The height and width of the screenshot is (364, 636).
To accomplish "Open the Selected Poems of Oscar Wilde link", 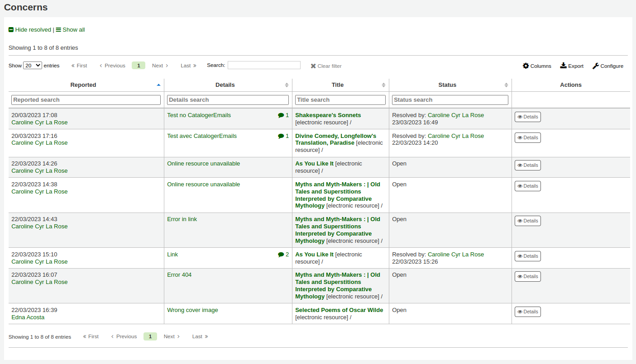I will [339, 310].
